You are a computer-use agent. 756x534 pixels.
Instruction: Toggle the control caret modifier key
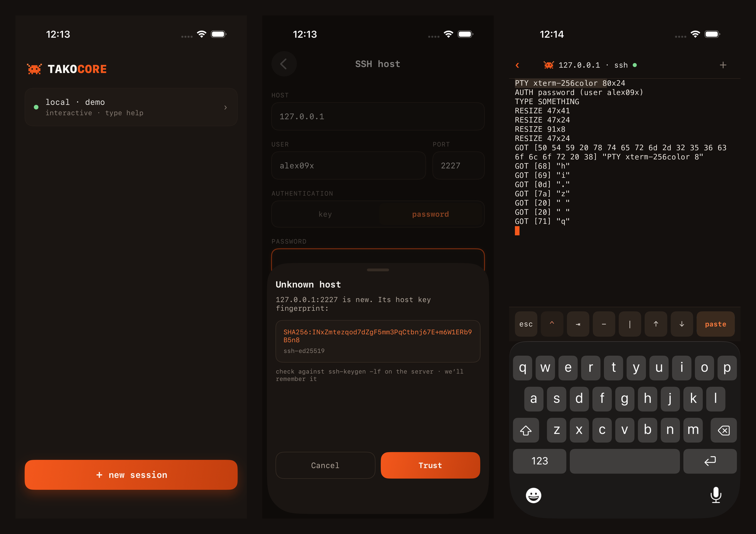[552, 324]
